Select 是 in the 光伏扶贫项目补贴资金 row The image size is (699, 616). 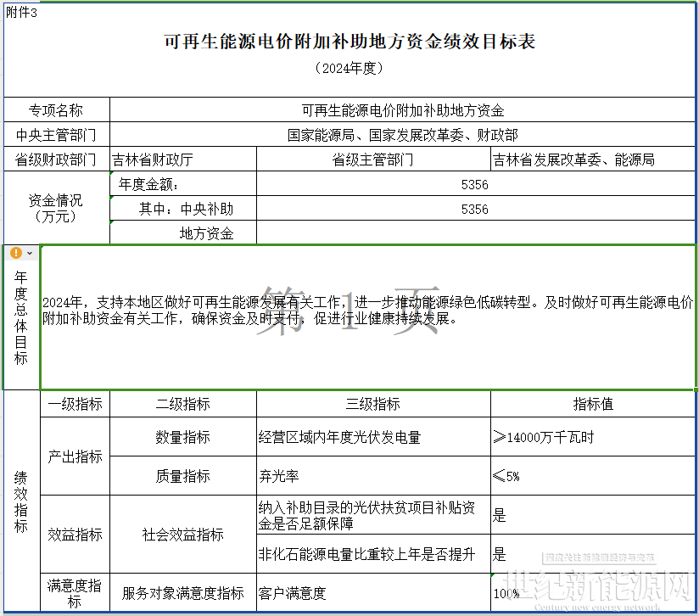(593, 515)
